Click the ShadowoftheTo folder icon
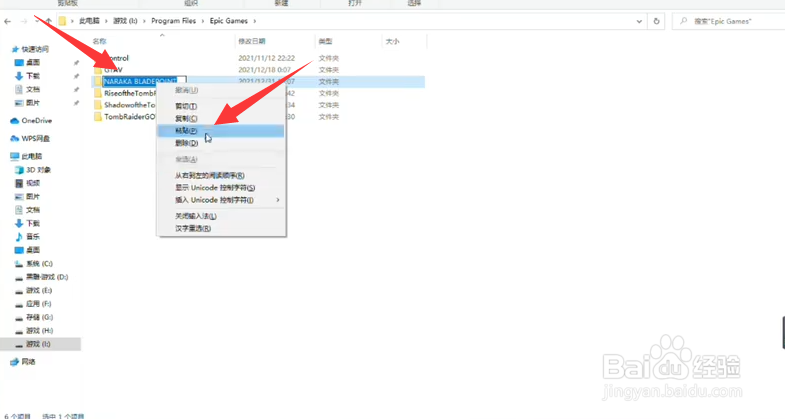The width and height of the screenshot is (785, 419). pyautogui.click(x=98, y=105)
